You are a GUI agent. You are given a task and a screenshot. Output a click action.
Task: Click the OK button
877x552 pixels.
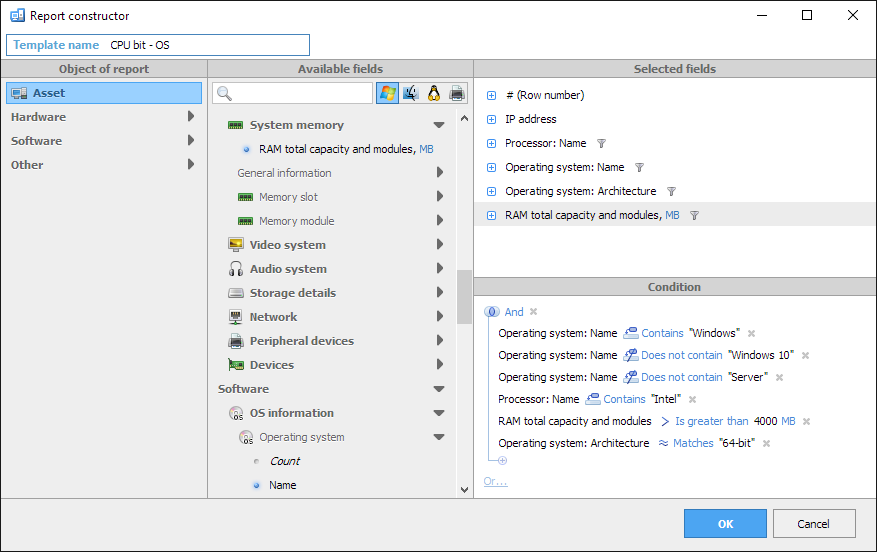(725, 524)
